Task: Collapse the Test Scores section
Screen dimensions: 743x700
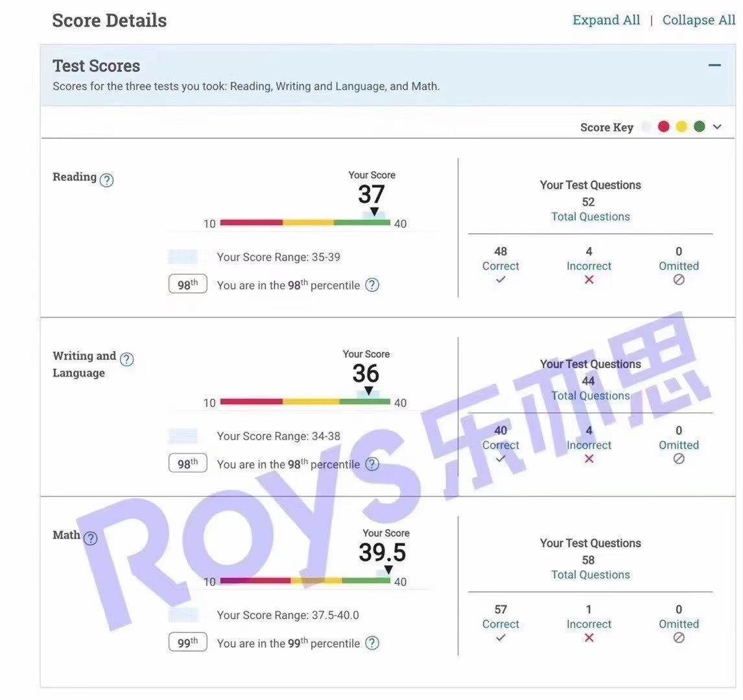Action: point(714,65)
